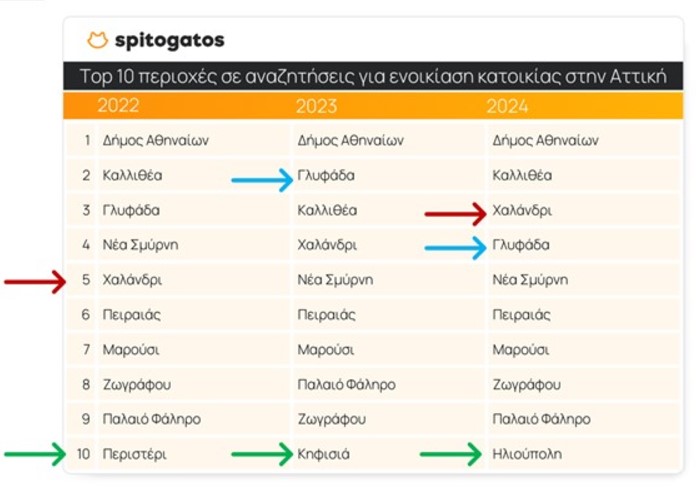Click the red arrow beside rank 5 Χαλάνδρι

35,282
